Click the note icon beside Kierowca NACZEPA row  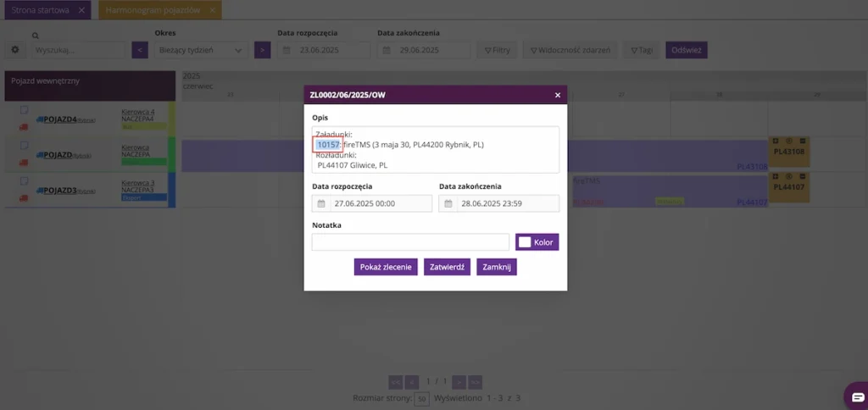[x=24, y=145]
